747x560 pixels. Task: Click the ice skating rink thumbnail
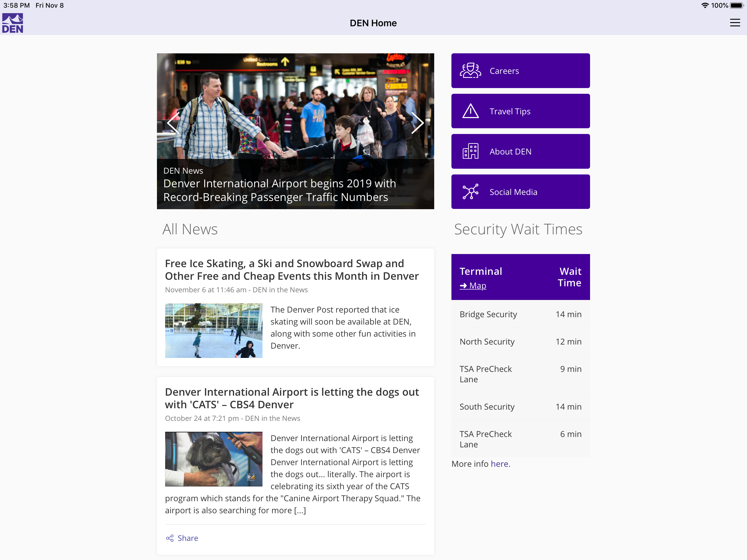click(x=214, y=331)
